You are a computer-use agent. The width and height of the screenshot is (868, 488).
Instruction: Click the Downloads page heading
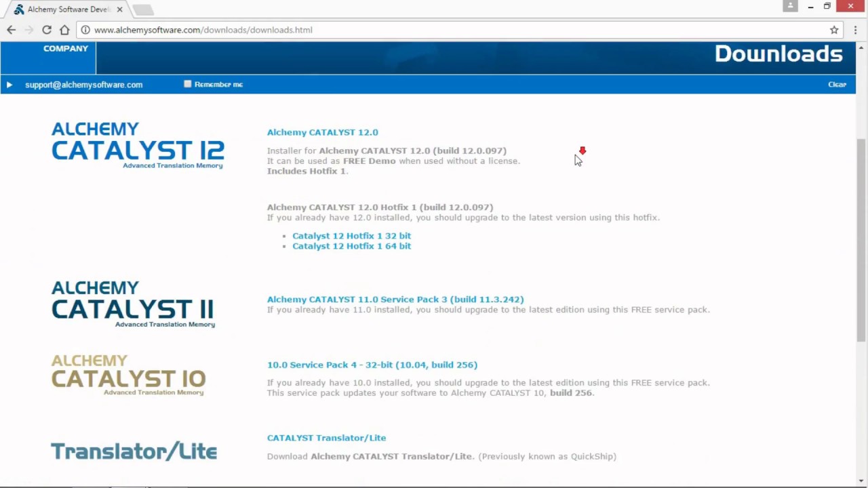point(778,54)
